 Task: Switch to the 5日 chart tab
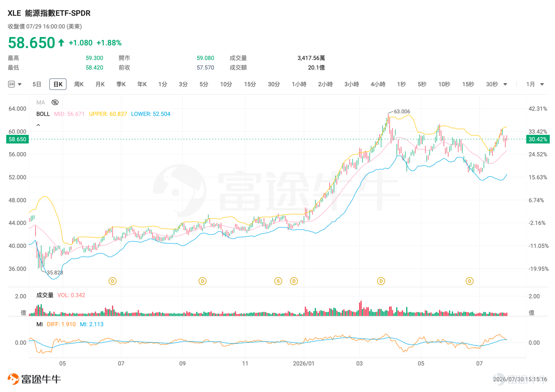coord(37,84)
